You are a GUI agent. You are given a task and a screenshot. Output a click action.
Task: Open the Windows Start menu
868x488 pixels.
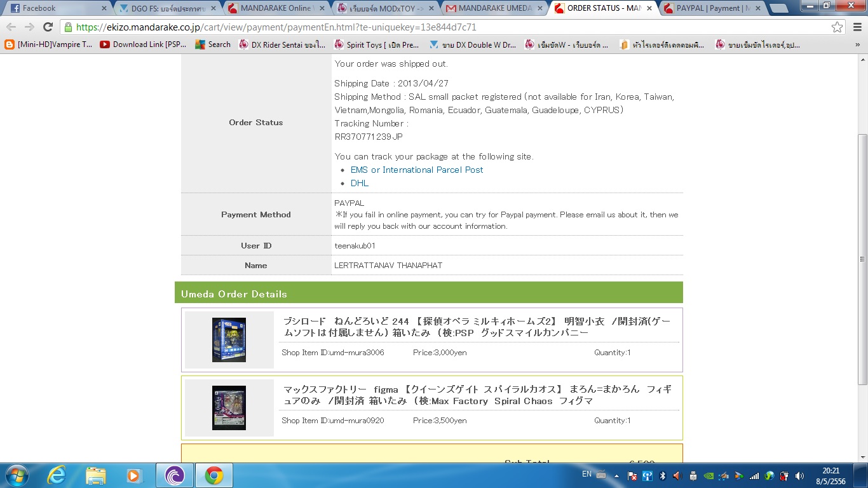point(17,475)
